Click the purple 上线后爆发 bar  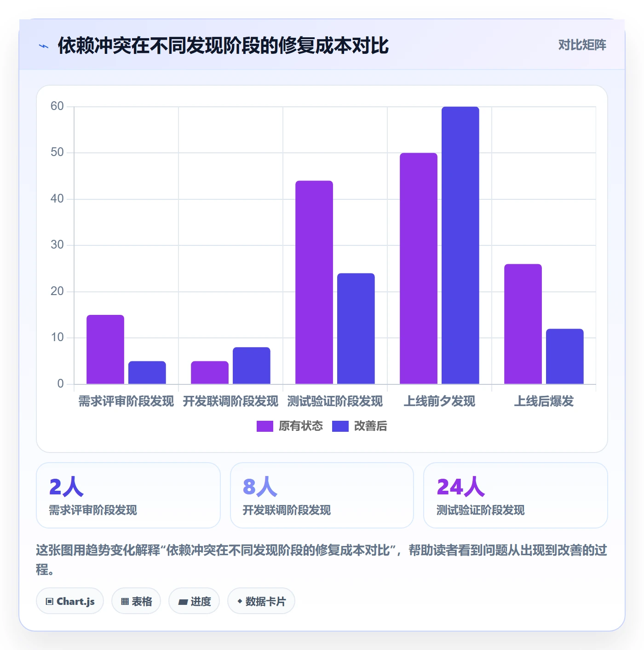point(523,324)
